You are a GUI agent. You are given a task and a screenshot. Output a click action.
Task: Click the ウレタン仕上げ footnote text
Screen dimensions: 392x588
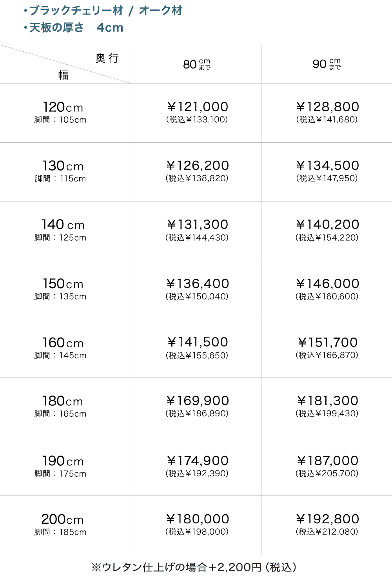[194, 567]
